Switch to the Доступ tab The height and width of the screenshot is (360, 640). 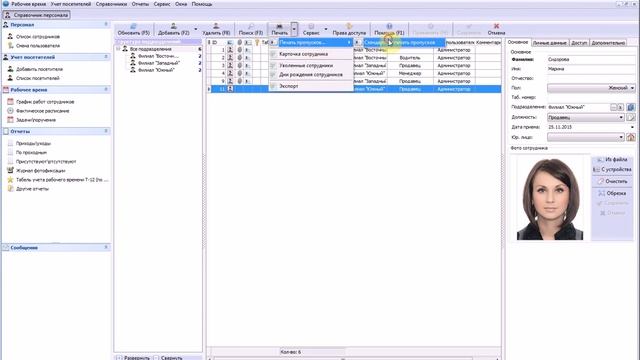[579, 42]
